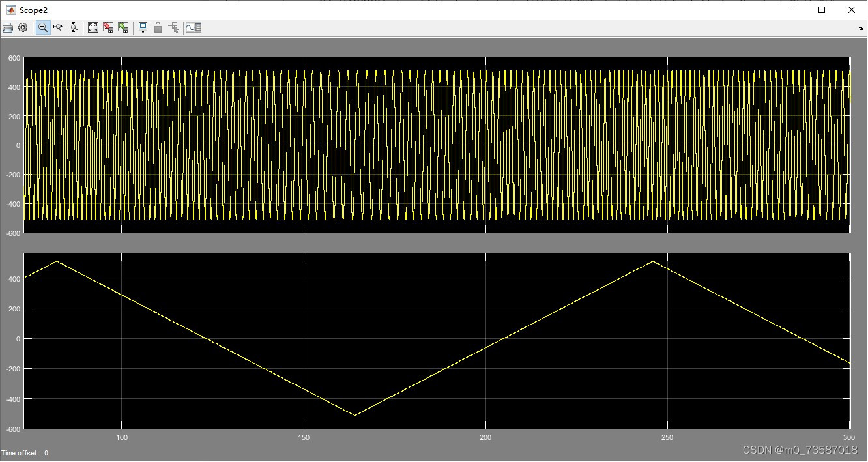Image resolution: width=868 pixels, height=462 pixels.
Task: Save current axes settings
Action: point(108,27)
